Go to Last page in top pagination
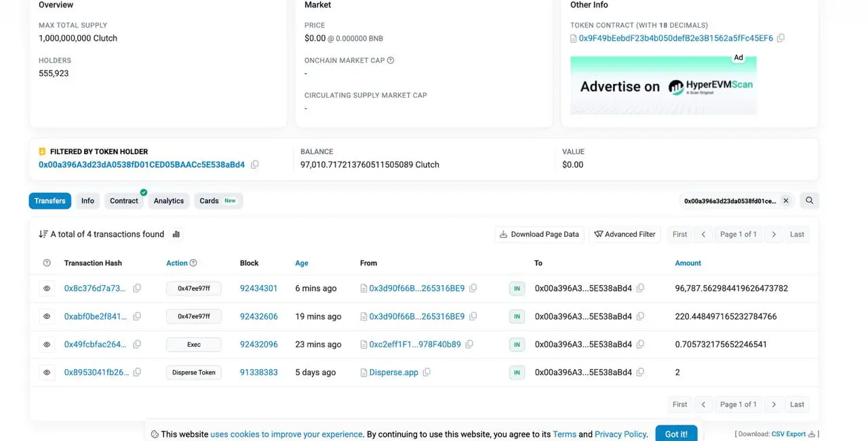The image size is (868, 441). (x=797, y=235)
